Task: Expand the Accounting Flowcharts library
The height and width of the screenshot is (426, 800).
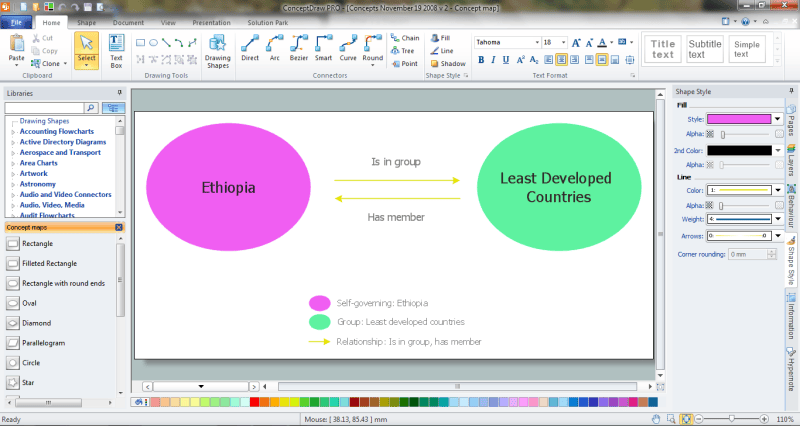Action: coord(13,132)
